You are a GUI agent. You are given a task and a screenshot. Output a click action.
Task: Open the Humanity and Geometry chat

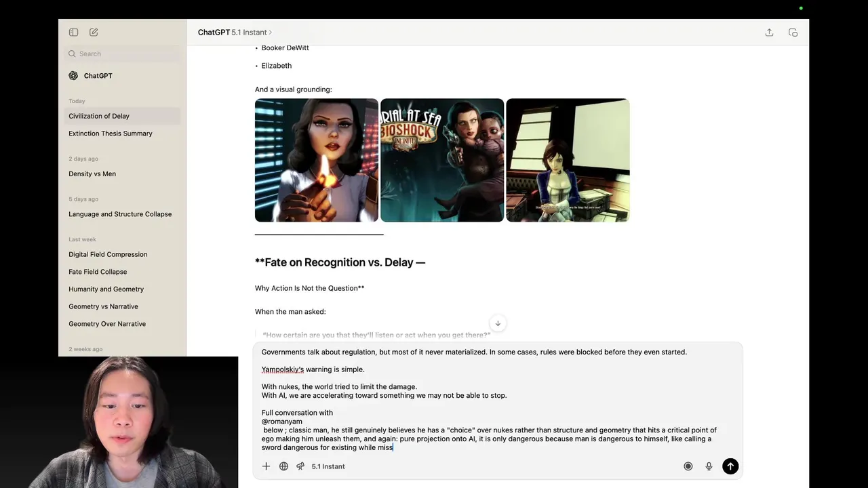[123, 289]
